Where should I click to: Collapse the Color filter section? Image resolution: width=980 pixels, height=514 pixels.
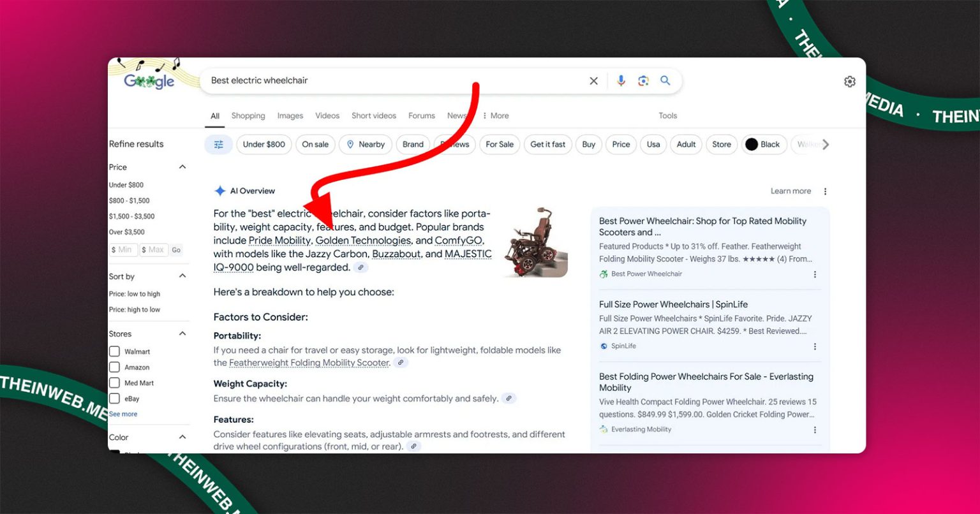182,437
